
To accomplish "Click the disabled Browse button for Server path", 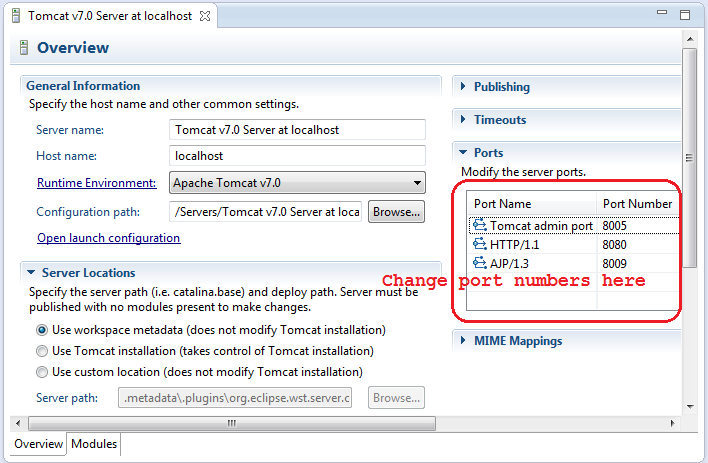I will [396, 398].
